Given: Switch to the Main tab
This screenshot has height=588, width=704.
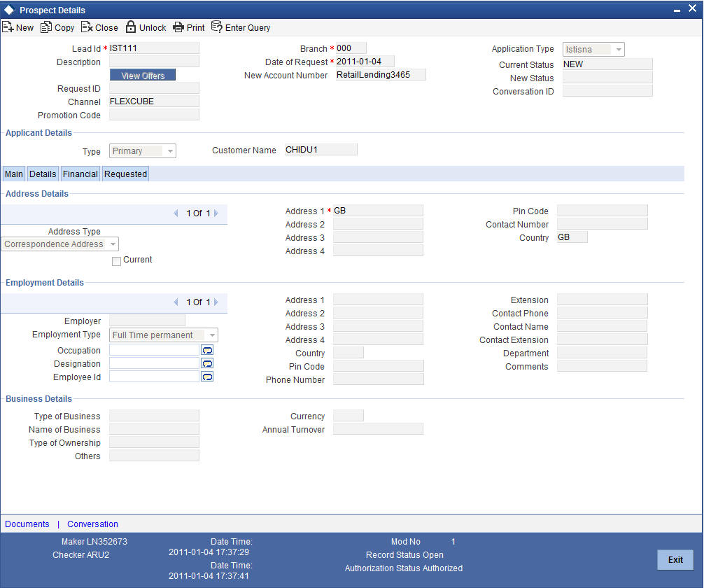Looking at the screenshot, I should (x=14, y=174).
